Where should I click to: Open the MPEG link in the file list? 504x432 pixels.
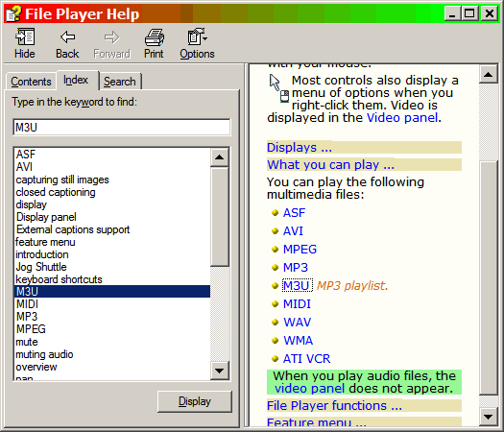[x=300, y=249]
